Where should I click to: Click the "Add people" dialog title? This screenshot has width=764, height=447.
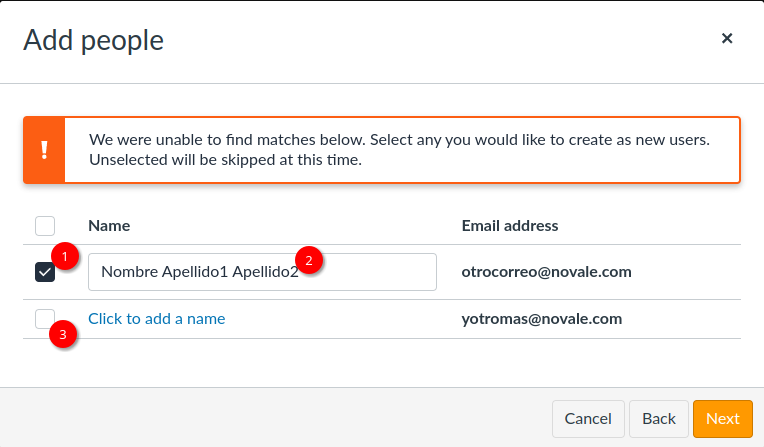tap(93, 40)
